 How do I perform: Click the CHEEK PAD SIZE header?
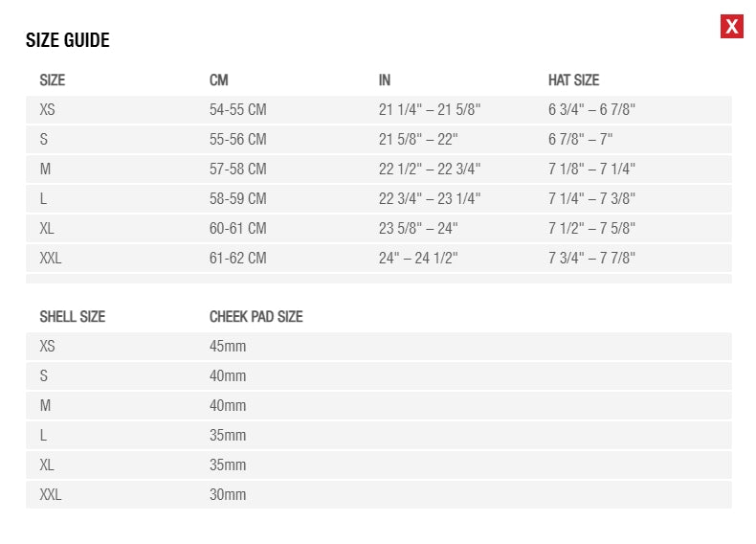pos(256,317)
